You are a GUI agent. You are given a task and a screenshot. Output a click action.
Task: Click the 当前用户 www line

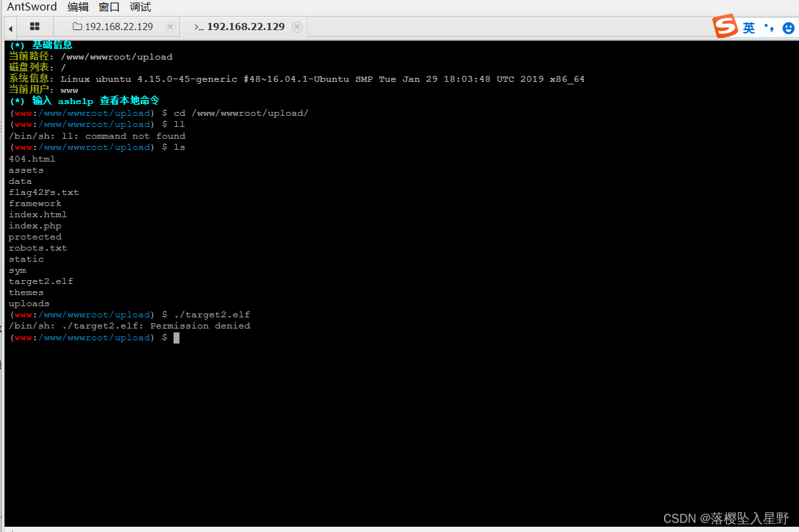(43, 90)
